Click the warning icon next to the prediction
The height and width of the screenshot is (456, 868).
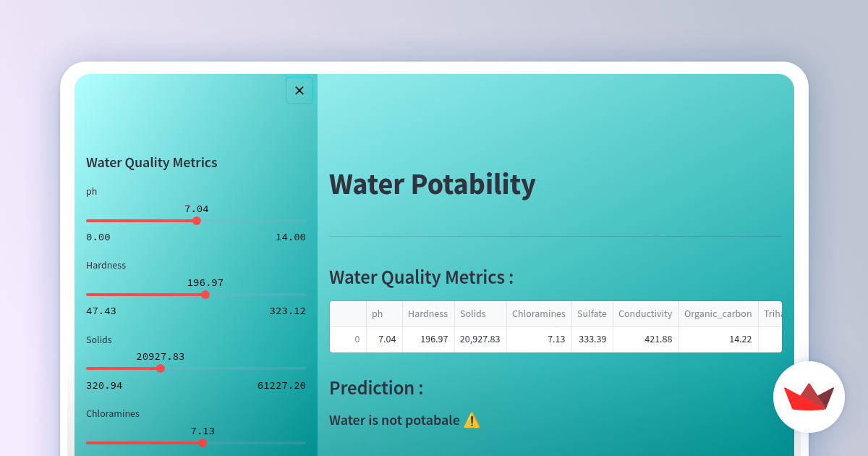[472, 420]
